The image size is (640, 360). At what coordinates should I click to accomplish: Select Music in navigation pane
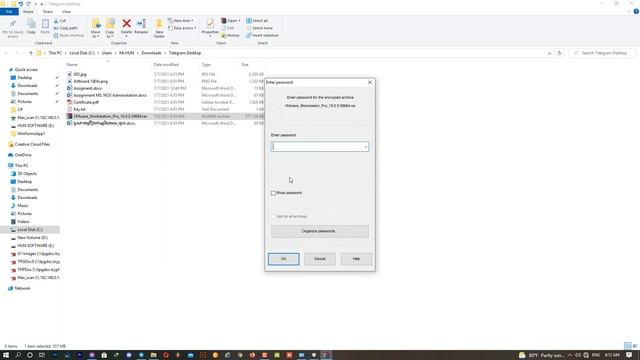pos(23,206)
